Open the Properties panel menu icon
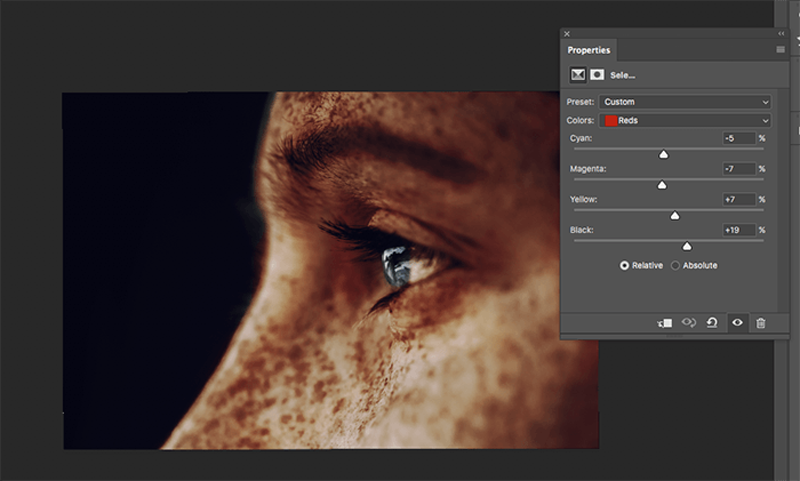The height and width of the screenshot is (481, 800). coord(780,49)
